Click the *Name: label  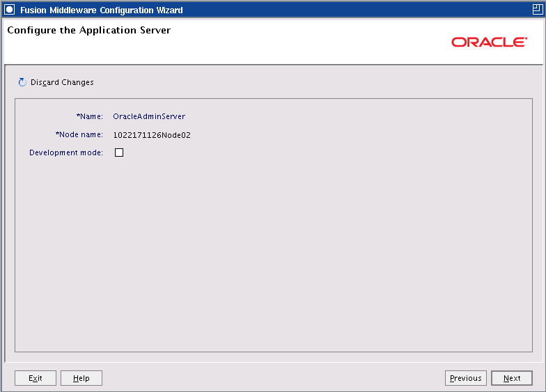[90, 116]
